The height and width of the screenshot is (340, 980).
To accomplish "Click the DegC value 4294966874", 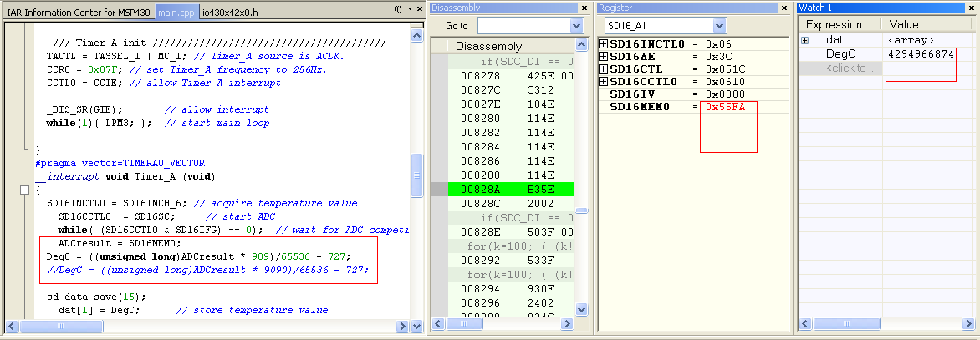I will [921, 54].
